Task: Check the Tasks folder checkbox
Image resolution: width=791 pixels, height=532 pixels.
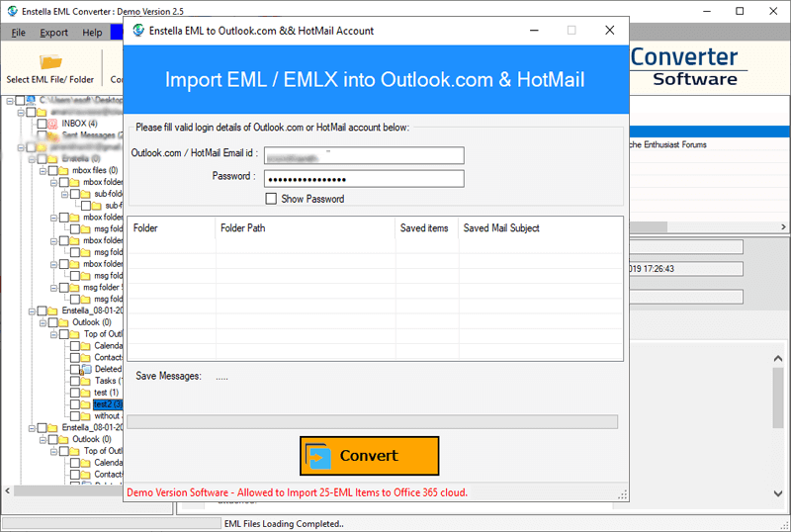Action: pyautogui.click(x=75, y=381)
